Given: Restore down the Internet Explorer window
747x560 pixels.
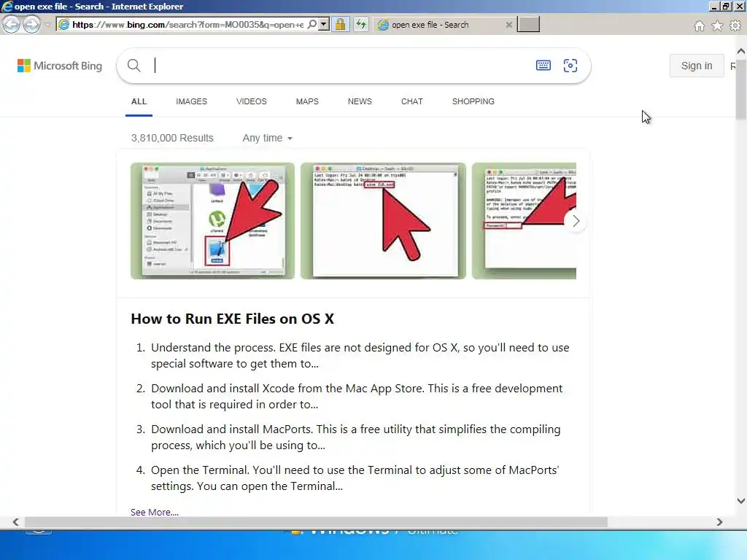Looking at the screenshot, I should coord(726,6).
